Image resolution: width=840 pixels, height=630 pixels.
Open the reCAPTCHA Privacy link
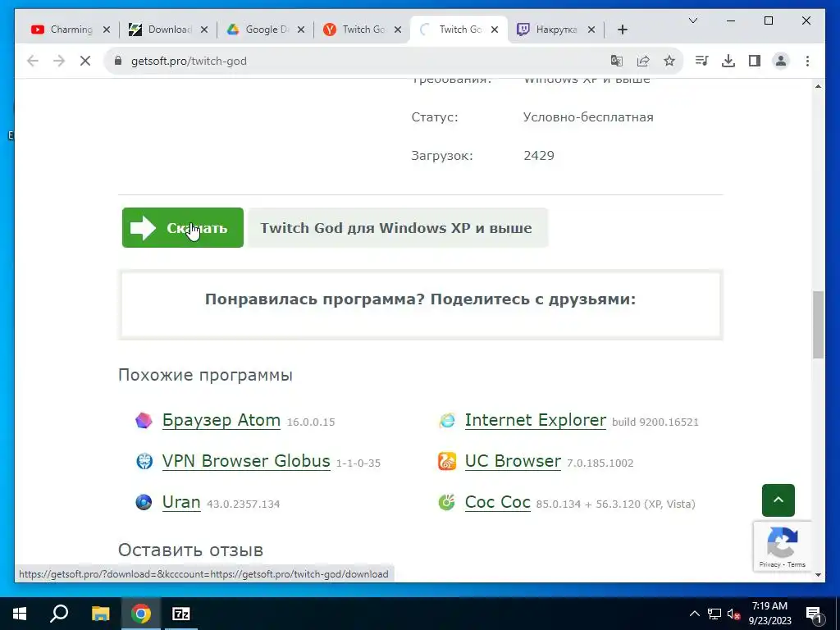click(769, 564)
